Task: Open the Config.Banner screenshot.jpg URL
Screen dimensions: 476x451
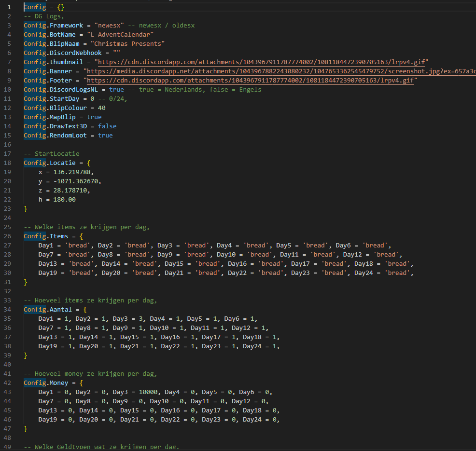Action: coord(281,71)
